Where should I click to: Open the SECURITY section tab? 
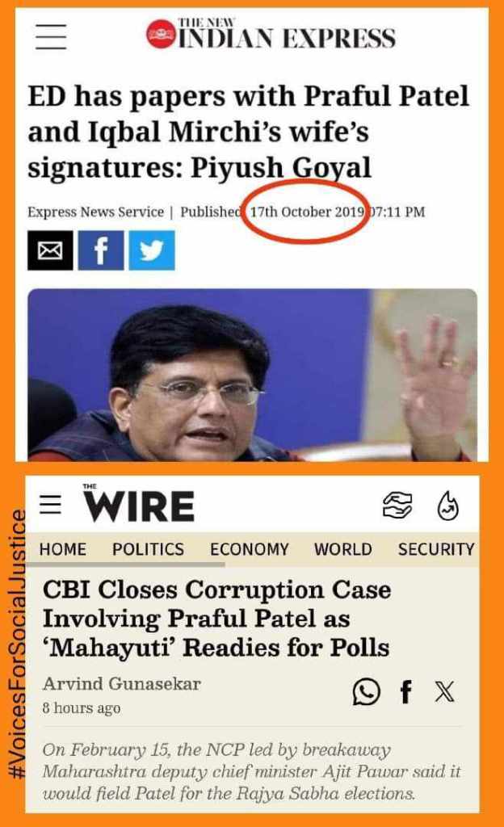tap(436, 549)
